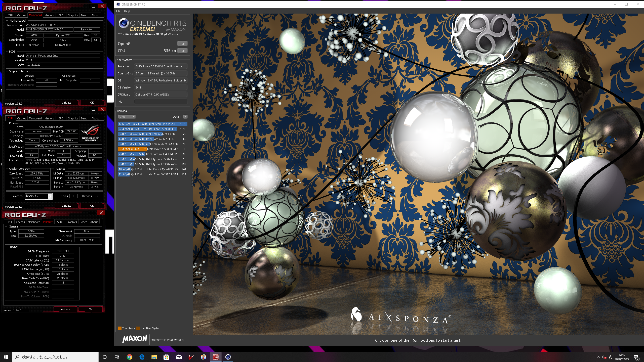Image resolution: width=644 pixels, height=362 pixels.
Task: Click the Windows taskbar search box
Action: click(x=55, y=357)
